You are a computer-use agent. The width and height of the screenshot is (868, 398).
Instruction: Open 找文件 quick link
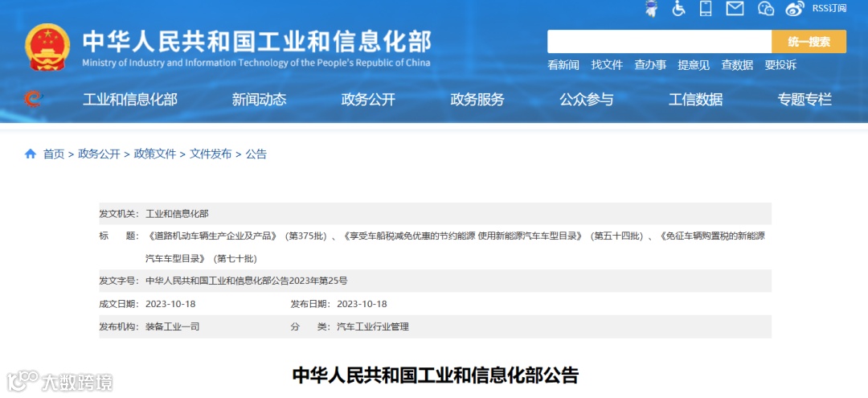pyautogui.click(x=607, y=65)
